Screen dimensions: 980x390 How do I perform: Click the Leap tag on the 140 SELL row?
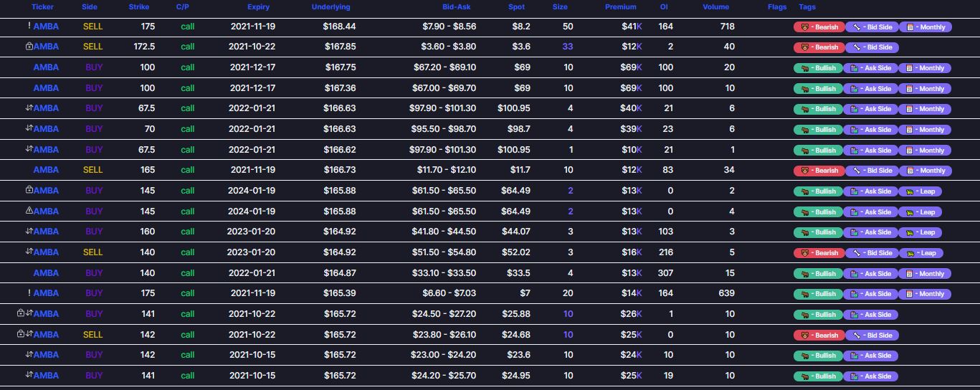pyautogui.click(x=921, y=253)
